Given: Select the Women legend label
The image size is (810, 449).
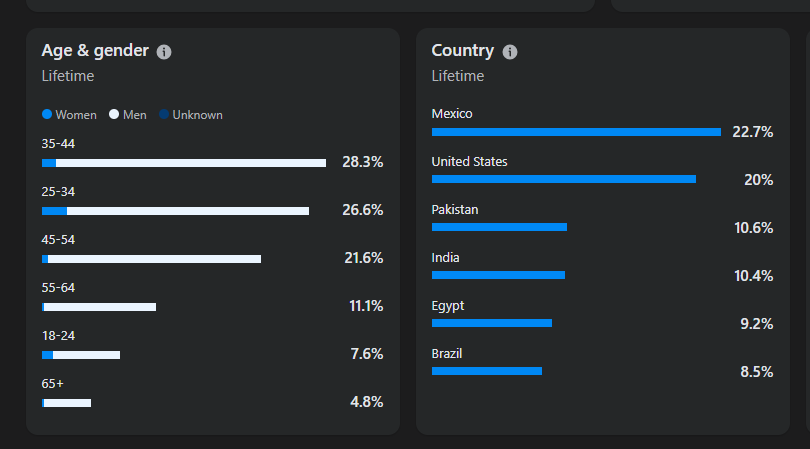Looking at the screenshot, I should [76, 115].
